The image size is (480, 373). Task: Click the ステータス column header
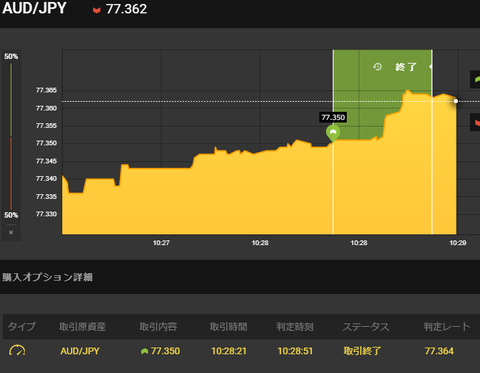(366, 327)
